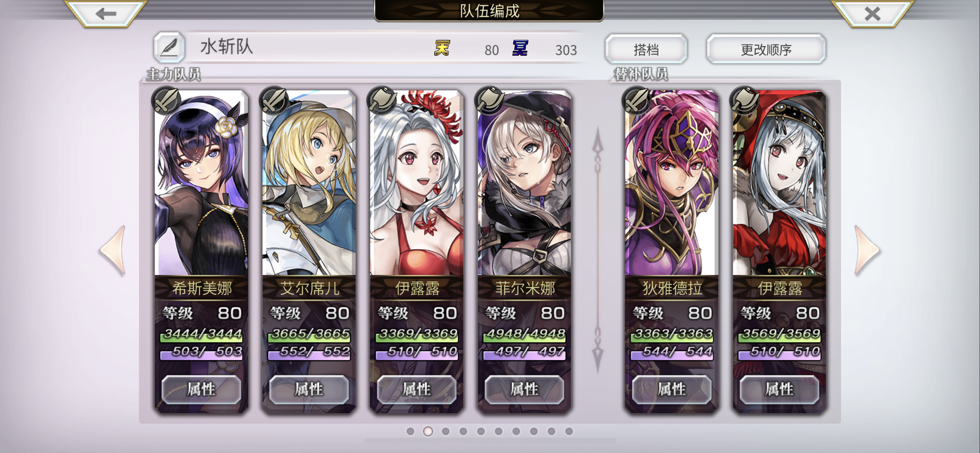The image size is (980, 453).
Task: Click the blue 冥 attribute icon
Action: click(520, 48)
